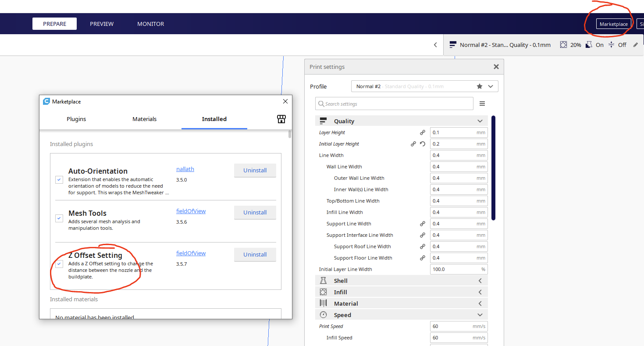Uninstall the Auto-Orientation plugin

click(x=255, y=170)
